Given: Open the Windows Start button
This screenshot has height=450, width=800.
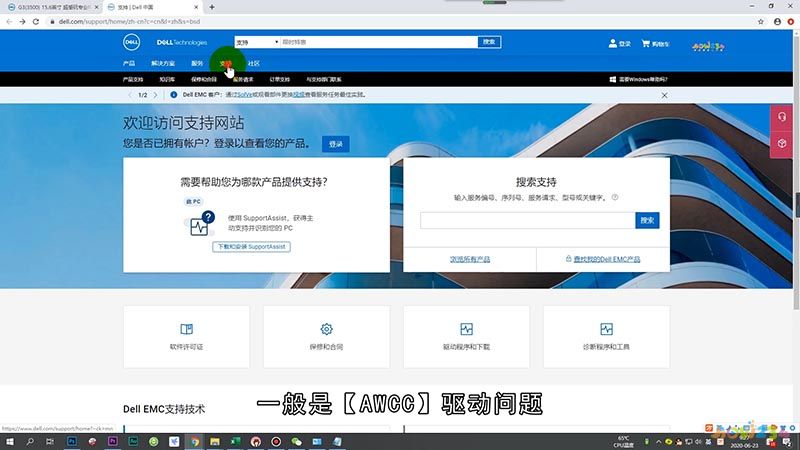Looking at the screenshot, I should (x=9, y=441).
